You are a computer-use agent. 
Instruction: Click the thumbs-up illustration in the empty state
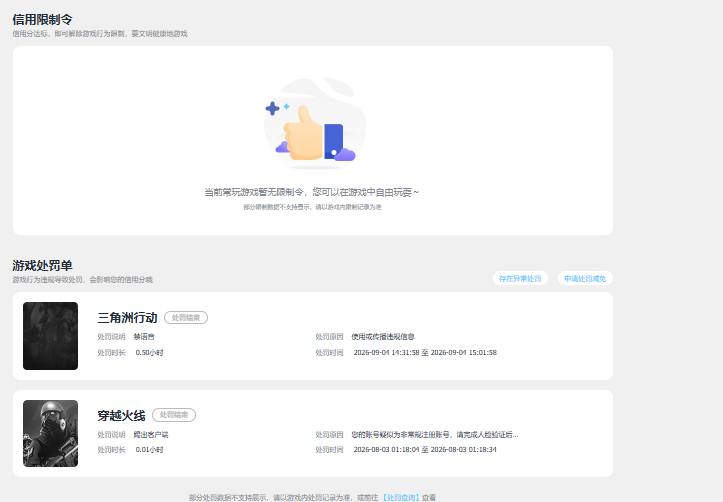point(313,124)
